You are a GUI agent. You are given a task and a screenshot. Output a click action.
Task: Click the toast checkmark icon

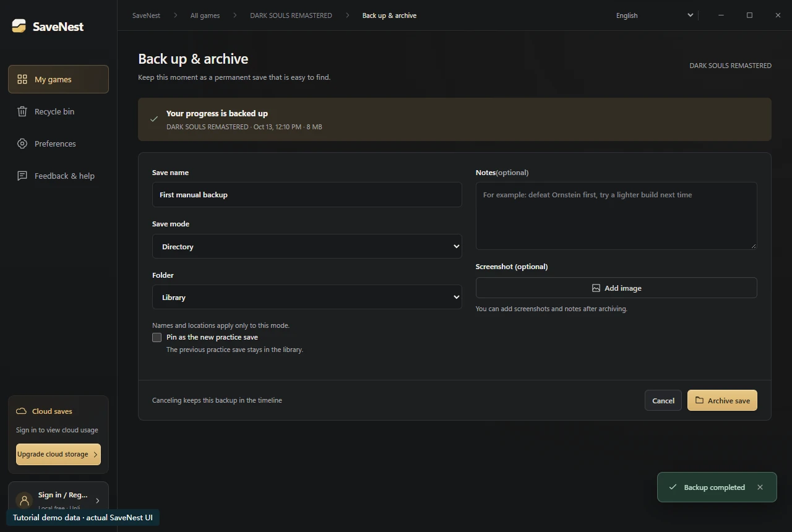[673, 487]
